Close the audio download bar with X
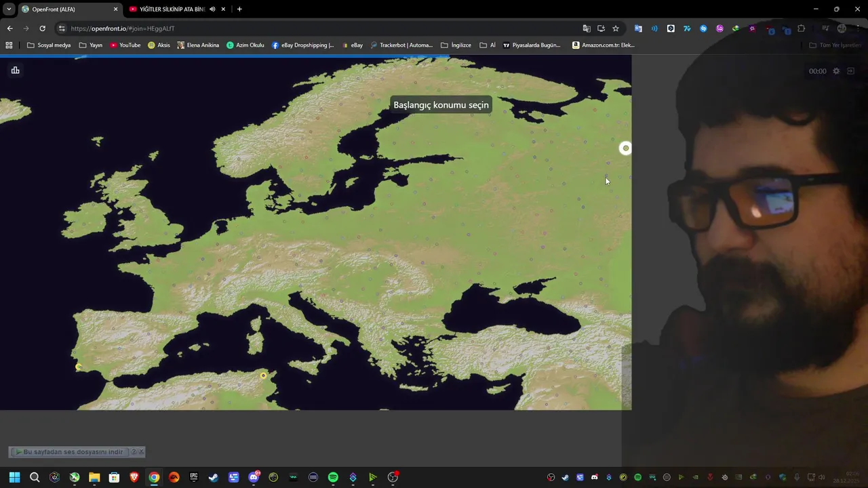Screen dimensions: 868x488 (141, 452)
